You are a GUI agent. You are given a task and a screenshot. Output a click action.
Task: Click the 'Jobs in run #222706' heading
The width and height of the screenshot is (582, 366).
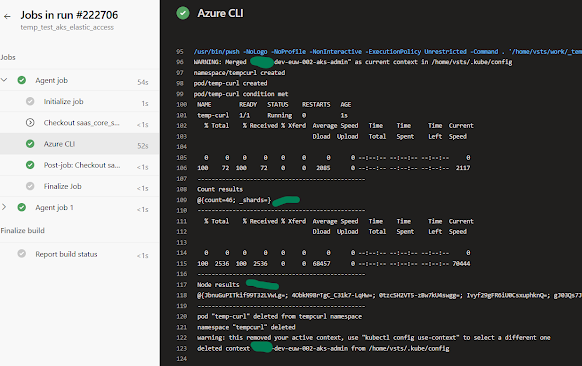pos(69,15)
